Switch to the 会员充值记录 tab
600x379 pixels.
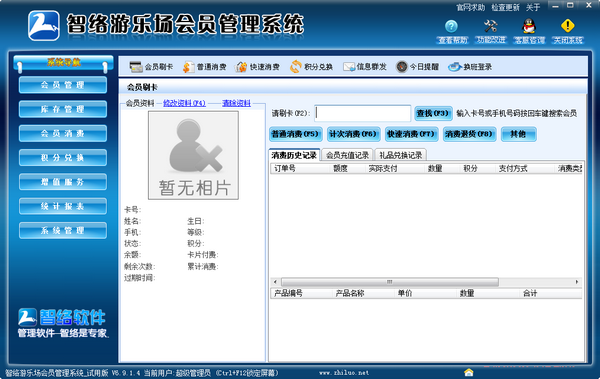(x=347, y=155)
